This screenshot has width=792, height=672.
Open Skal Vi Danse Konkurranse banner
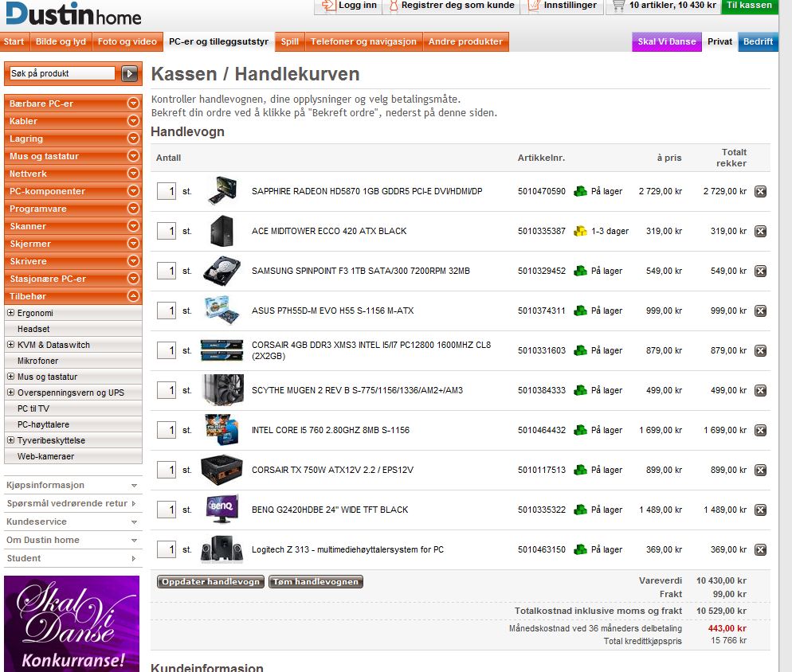pyautogui.click(x=72, y=624)
